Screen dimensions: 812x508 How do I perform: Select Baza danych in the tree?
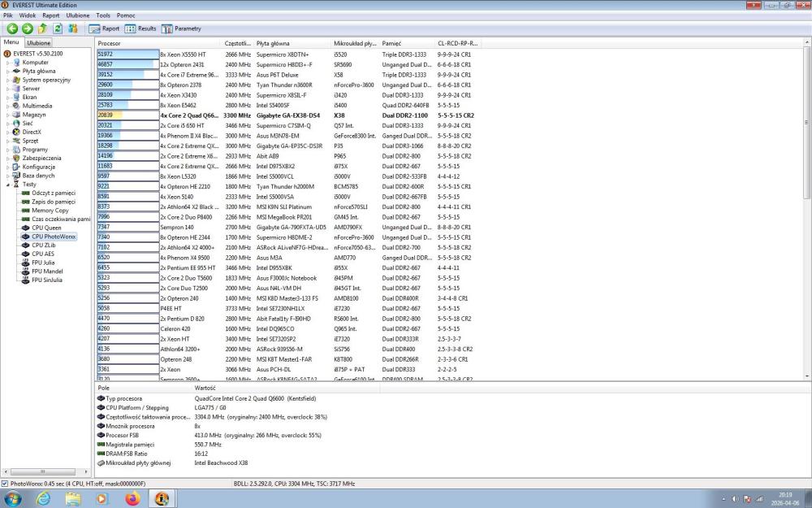click(38, 176)
